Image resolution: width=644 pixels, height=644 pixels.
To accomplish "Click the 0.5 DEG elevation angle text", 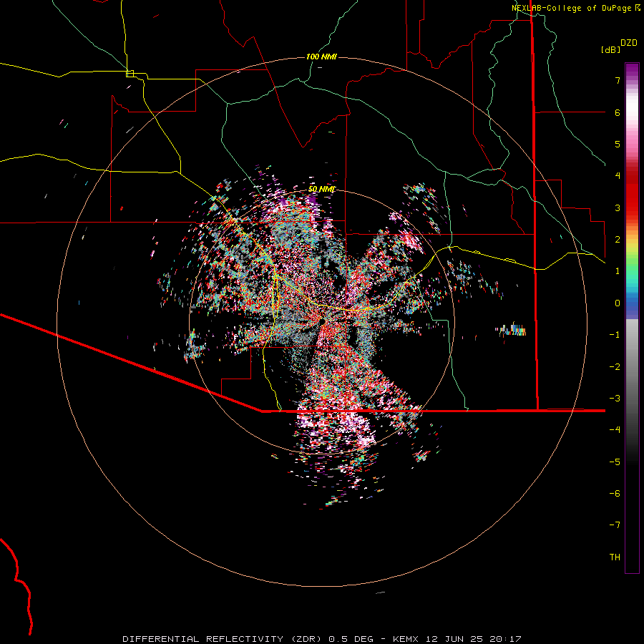I will [351, 639].
